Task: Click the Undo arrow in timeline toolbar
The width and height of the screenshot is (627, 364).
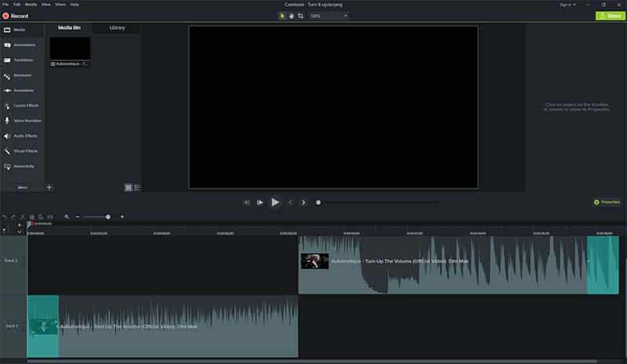Action: coord(4,217)
